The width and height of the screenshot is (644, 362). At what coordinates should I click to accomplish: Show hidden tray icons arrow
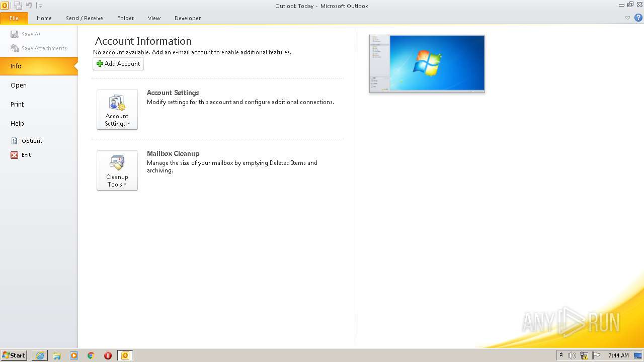(561, 355)
